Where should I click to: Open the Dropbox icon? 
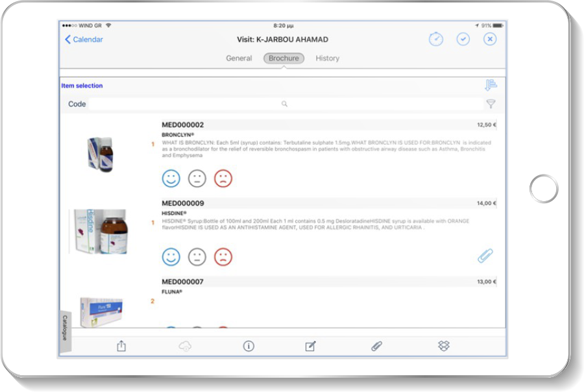(x=444, y=346)
